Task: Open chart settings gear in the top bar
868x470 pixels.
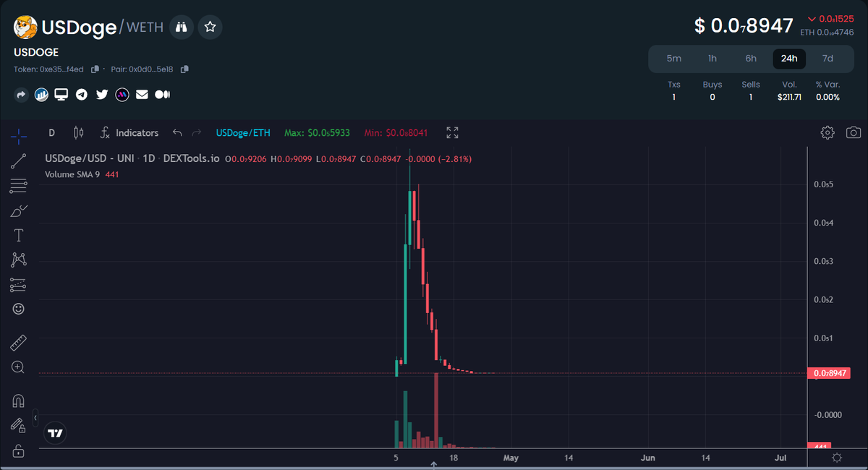Action: click(827, 132)
